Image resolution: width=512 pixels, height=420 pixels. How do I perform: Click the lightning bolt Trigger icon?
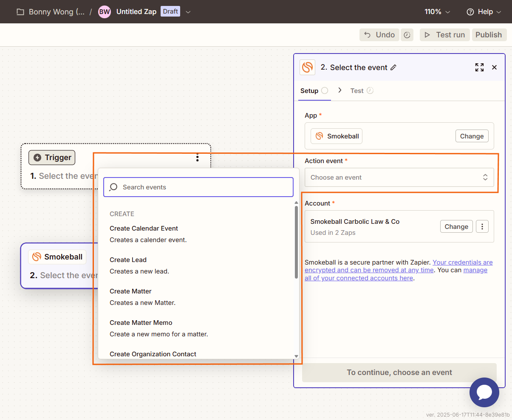tap(37, 158)
